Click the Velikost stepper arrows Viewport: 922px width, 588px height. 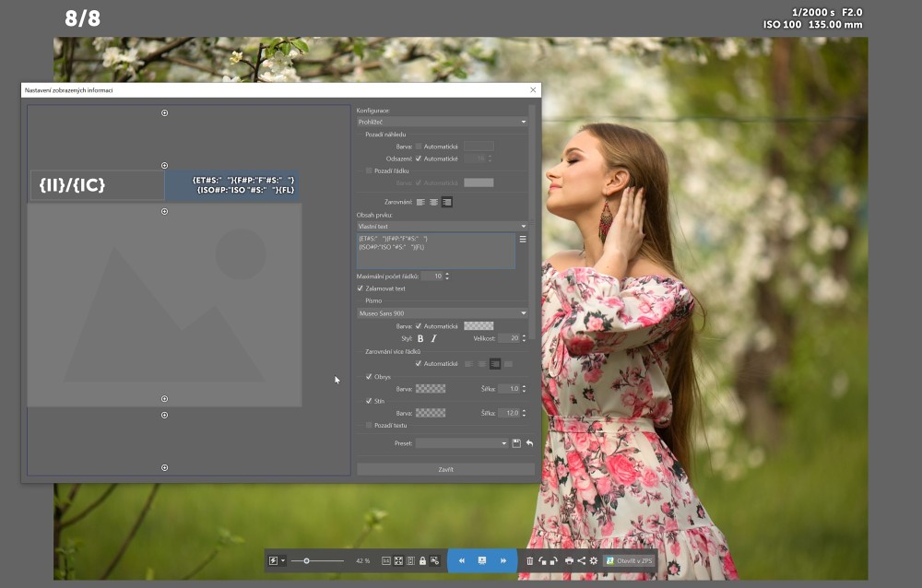(524, 338)
